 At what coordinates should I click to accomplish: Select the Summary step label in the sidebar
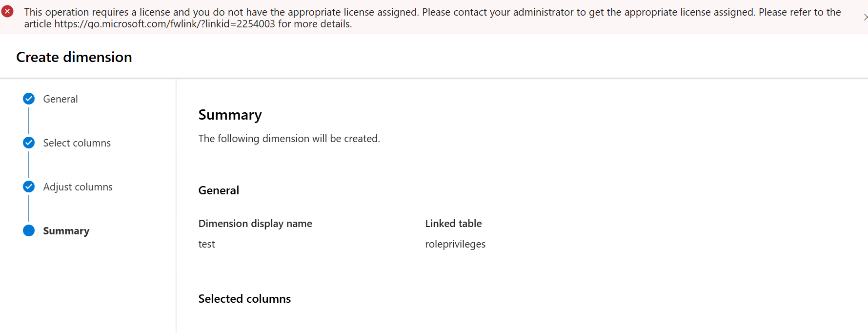(66, 231)
